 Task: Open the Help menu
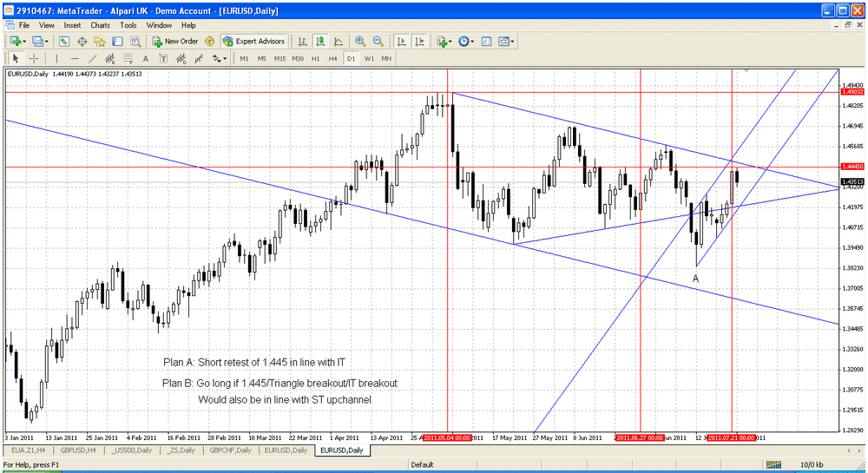click(188, 25)
